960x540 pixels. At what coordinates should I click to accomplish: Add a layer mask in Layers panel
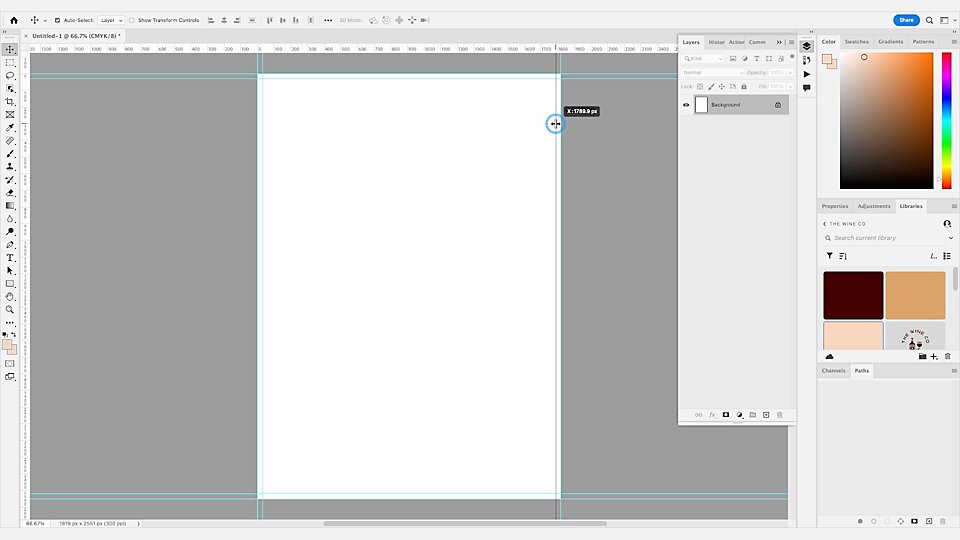pos(726,415)
